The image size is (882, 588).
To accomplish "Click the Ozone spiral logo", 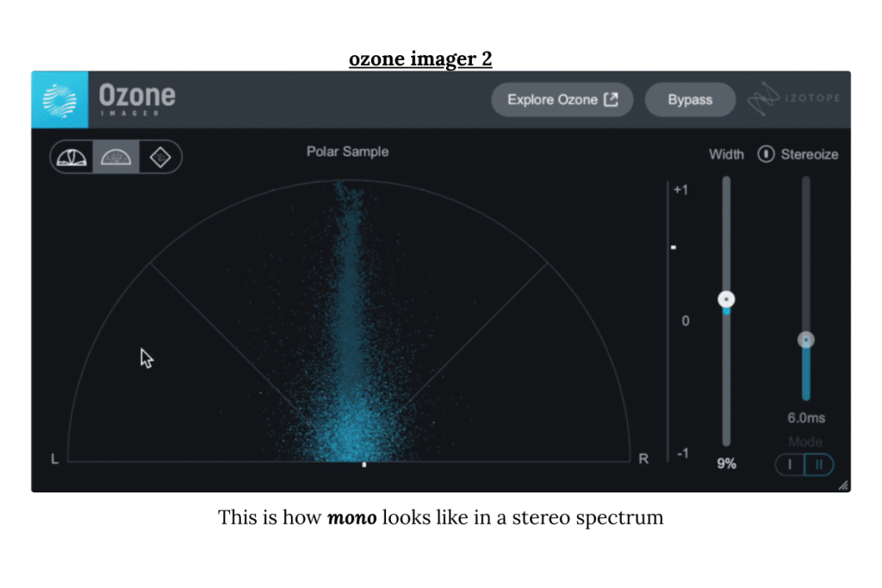I will click(59, 99).
